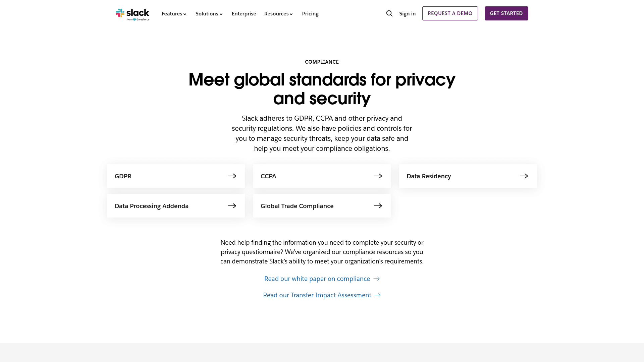Open the Transfer Impact Assessment link

(x=317, y=295)
